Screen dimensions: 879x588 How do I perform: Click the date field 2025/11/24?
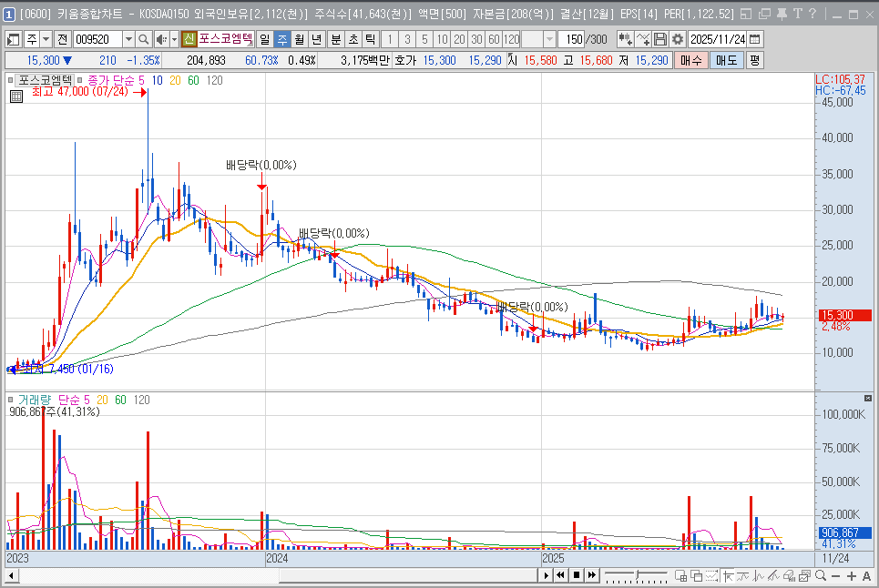coord(718,39)
